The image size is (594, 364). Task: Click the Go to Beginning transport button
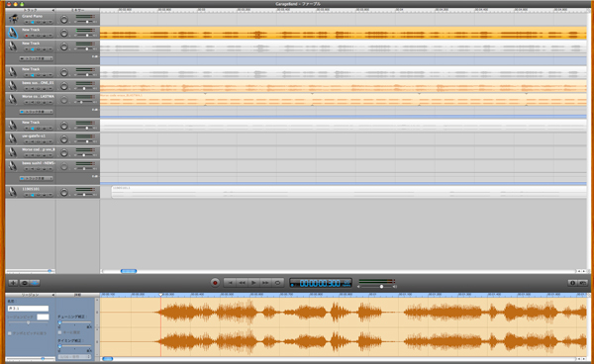pyautogui.click(x=230, y=283)
